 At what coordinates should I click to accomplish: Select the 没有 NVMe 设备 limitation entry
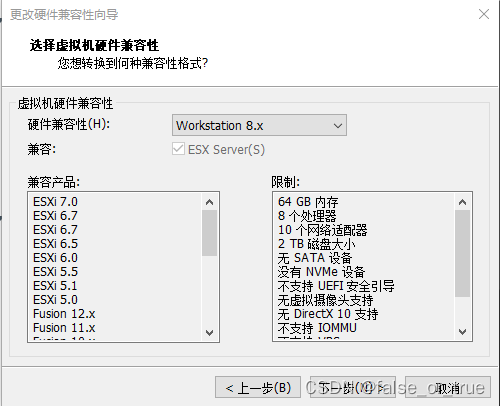click(x=321, y=272)
